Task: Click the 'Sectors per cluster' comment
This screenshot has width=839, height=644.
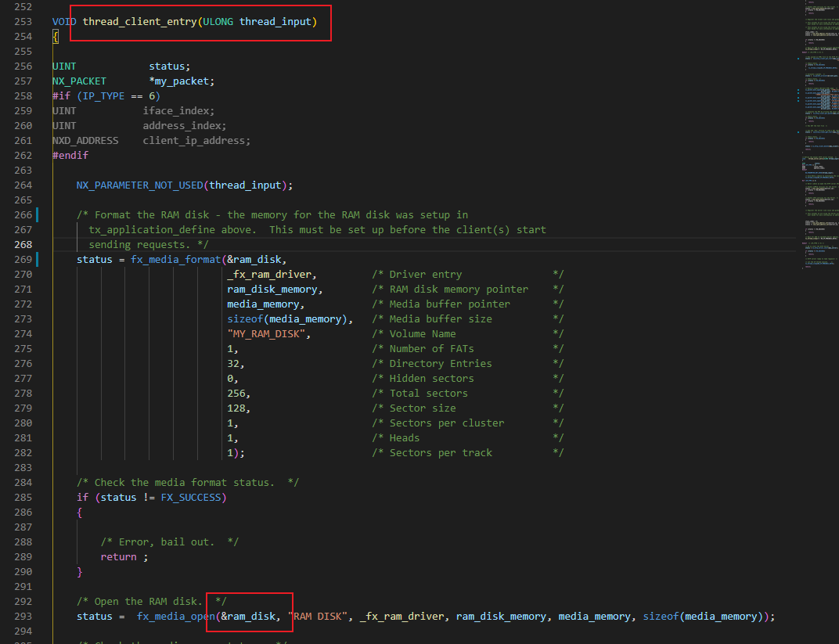Action: pyautogui.click(x=446, y=423)
